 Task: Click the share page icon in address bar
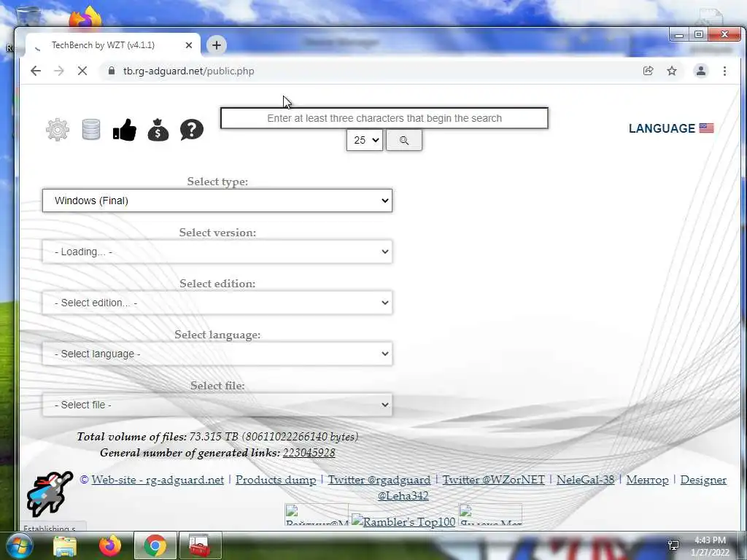648,71
